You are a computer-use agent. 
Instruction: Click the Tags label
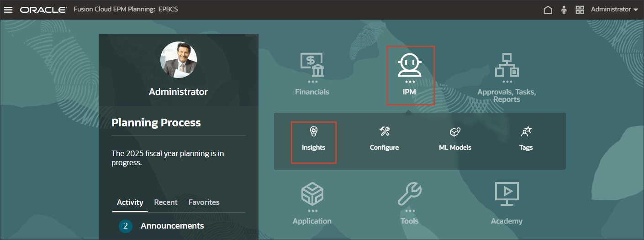(526, 147)
